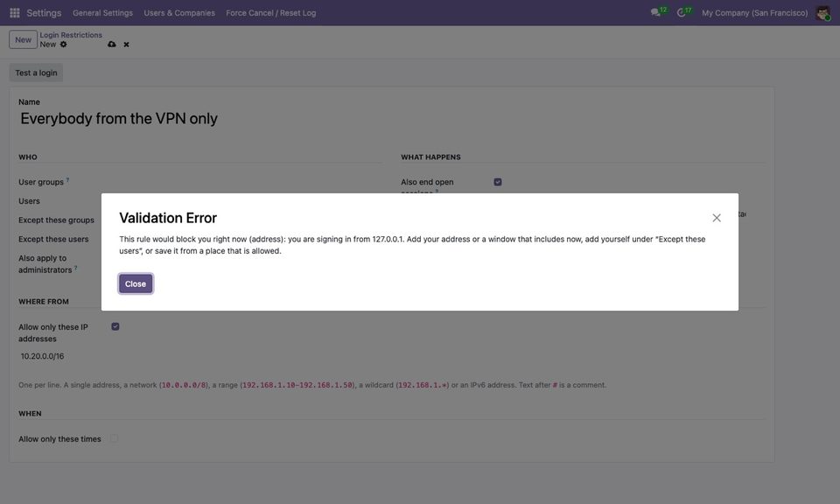Click the Users field label
This screenshot has height=504, width=840.
[29, 201]
